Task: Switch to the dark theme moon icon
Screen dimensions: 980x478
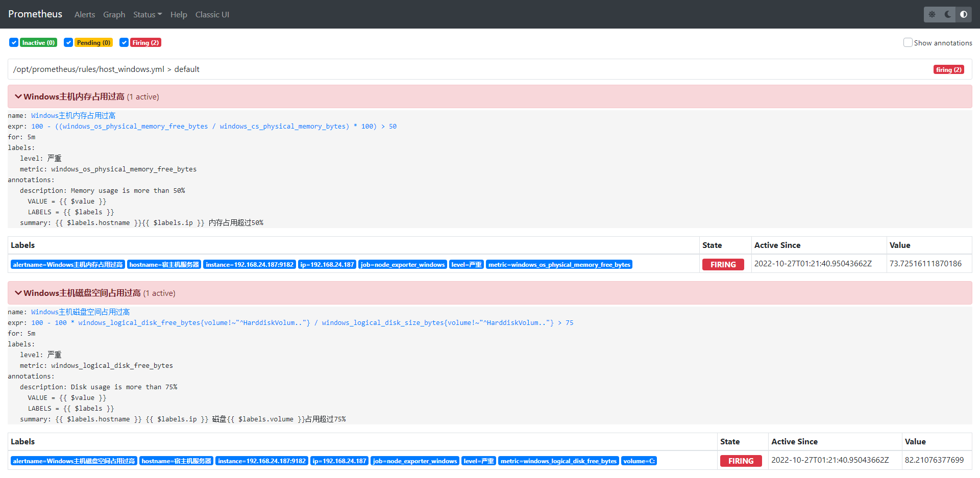Action: click(948, 14)
